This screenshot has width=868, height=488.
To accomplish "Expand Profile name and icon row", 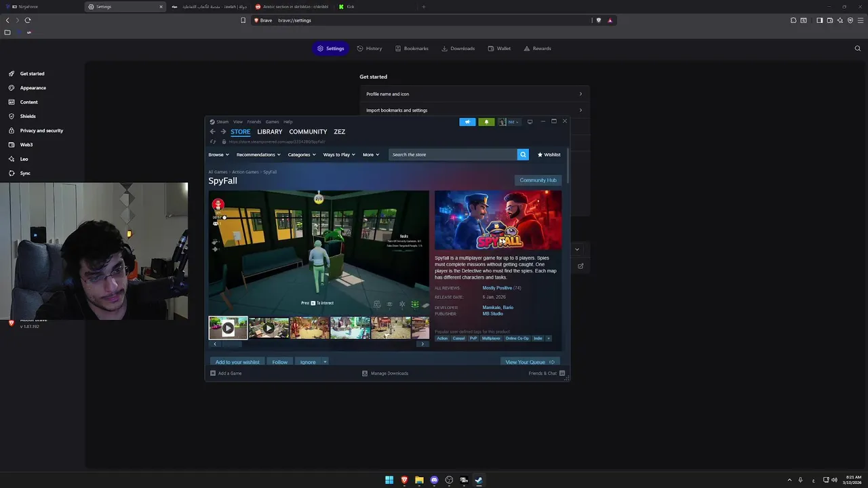I will [474, 94].
